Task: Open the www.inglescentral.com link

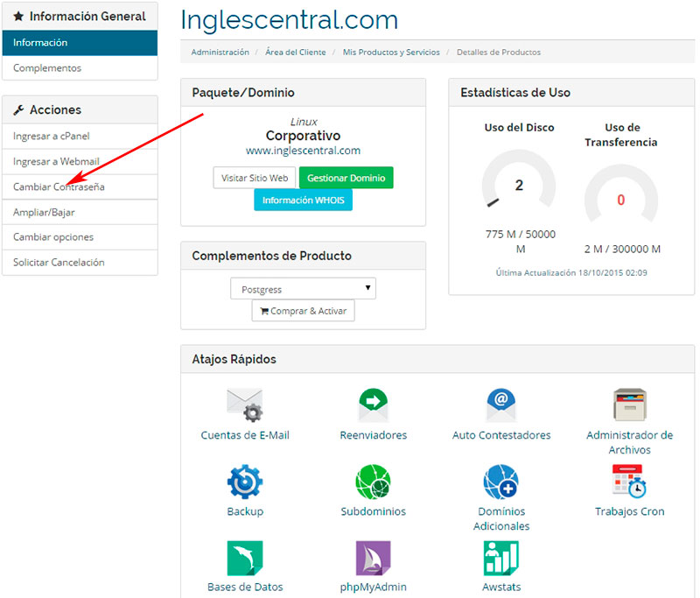Action: 303,151
